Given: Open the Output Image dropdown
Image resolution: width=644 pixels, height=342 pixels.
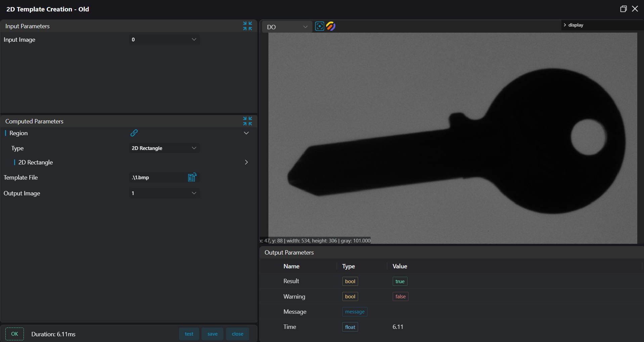Looking at the screenshot, I should pos(164,193).
